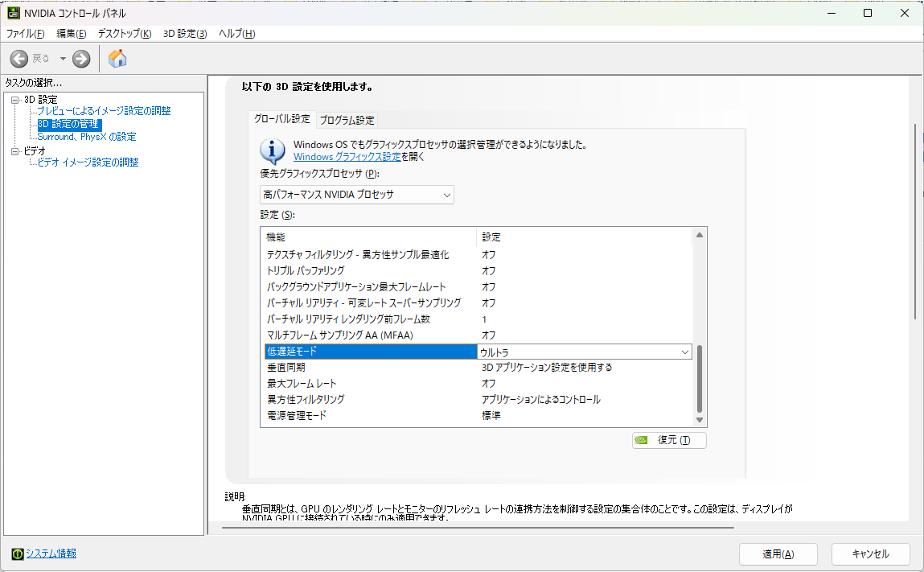Switch to プログラム設定 tab
This screenshot has height=572, width=924.
click(347, 121)
